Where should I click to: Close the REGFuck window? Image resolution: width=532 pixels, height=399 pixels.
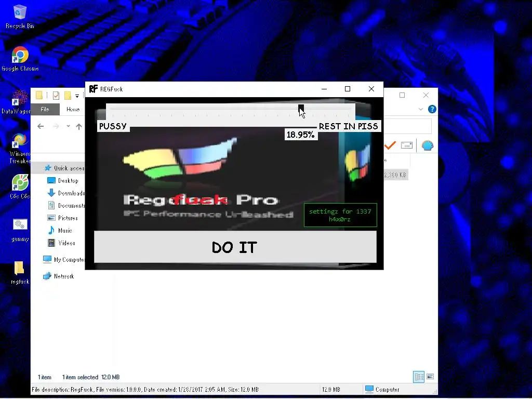[371, 89]
